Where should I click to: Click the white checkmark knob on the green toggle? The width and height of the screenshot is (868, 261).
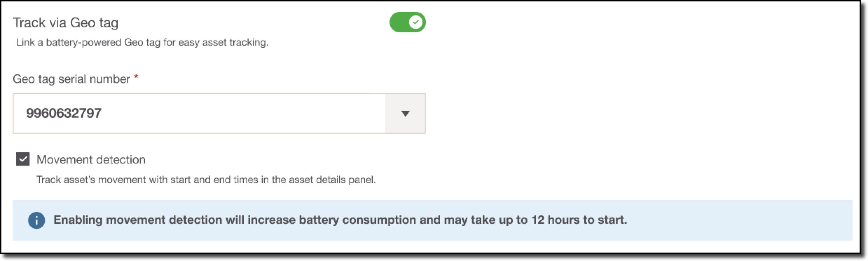(415, 22)
